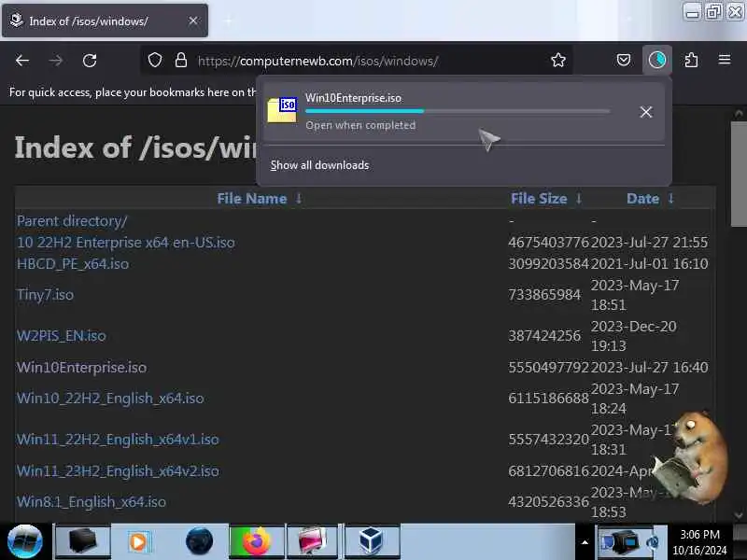Viewport: 747px width, 560px height.
Task: Click the scrollbar up arrow
Action: pyautogui.click(x=738, y=113)
